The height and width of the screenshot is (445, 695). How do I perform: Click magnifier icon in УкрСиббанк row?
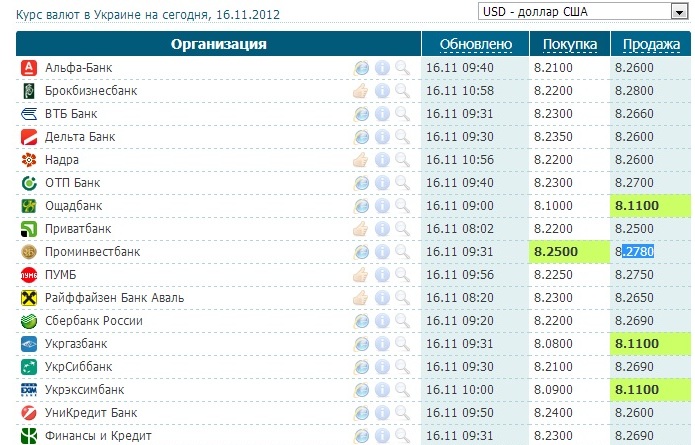(x=402, y=367)
